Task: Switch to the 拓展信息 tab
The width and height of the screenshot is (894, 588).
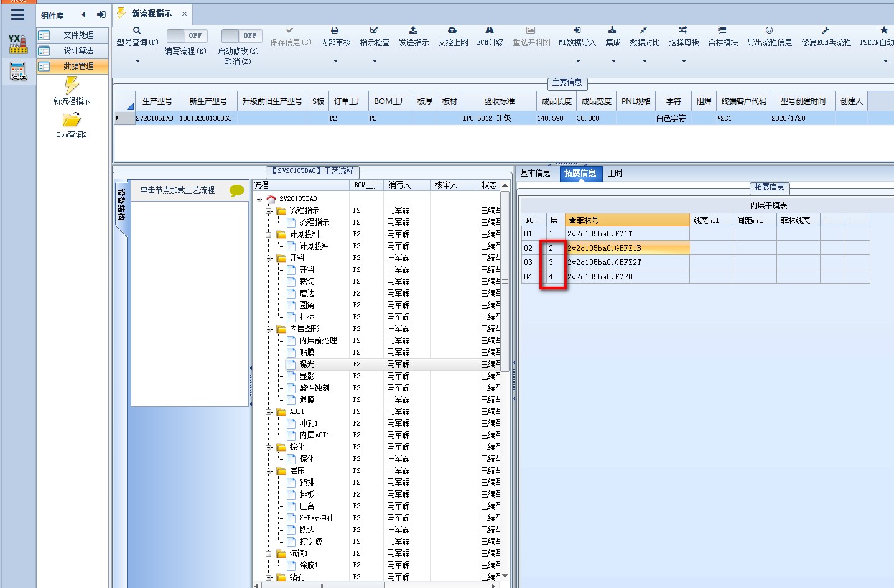Action: click(580, 174)
